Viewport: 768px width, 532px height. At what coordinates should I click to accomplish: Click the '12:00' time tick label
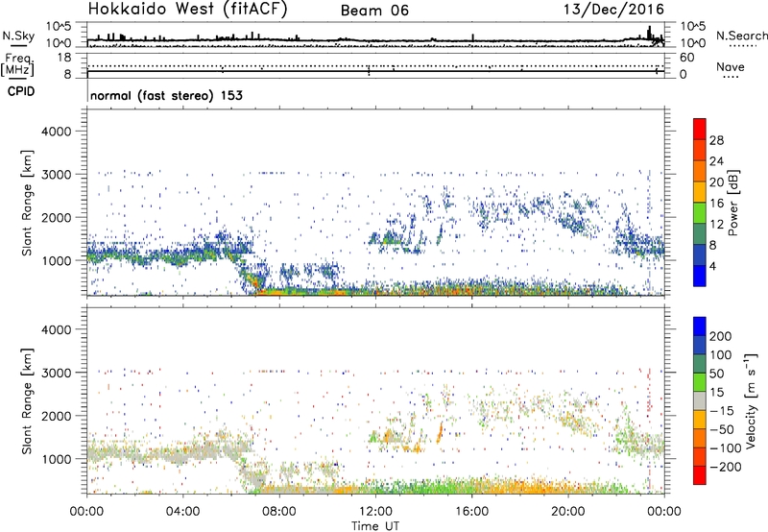pos(375,512)
